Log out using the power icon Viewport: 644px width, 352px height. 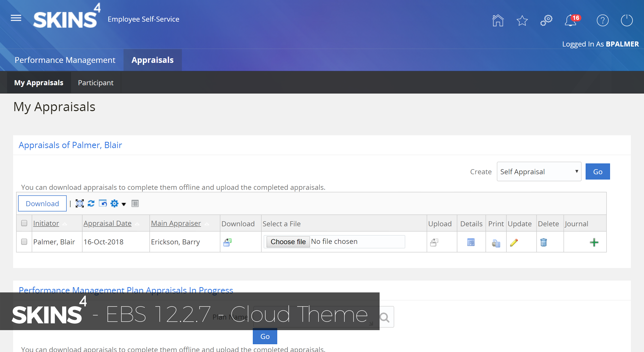click(627, 20)
